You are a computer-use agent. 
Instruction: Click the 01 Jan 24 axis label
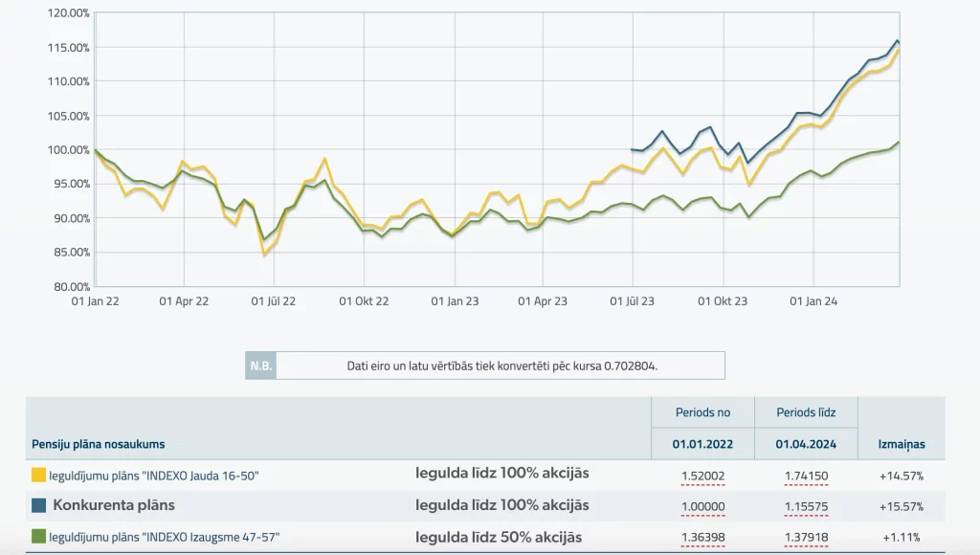pyautogui.click(x=813, y=301)
